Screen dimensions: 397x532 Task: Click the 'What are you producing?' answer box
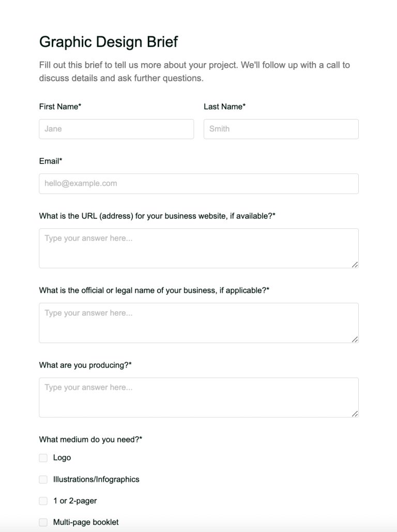[x=198, y=396]
